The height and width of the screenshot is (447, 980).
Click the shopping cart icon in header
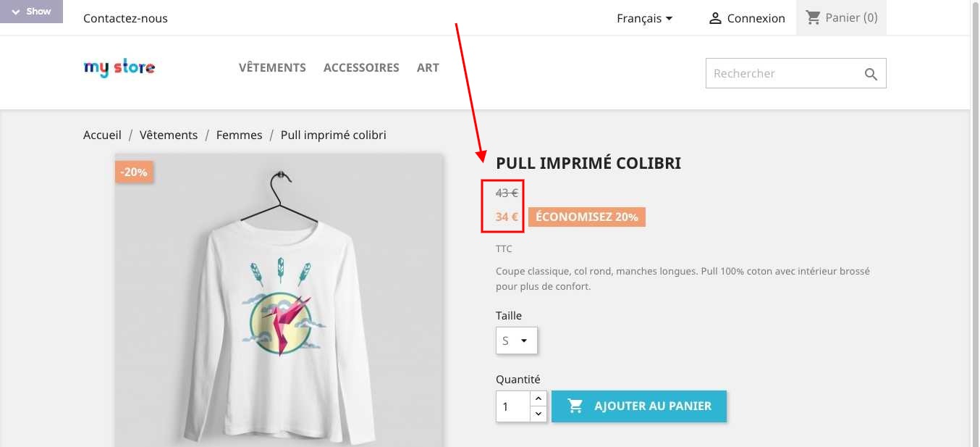pos(814,18)
